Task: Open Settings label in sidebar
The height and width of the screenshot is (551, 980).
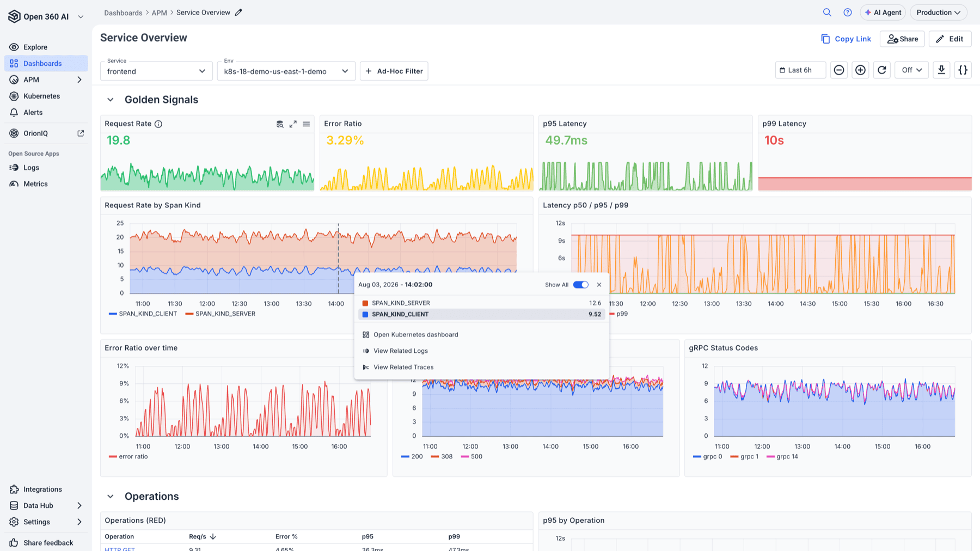Action: tap(36, 522)
